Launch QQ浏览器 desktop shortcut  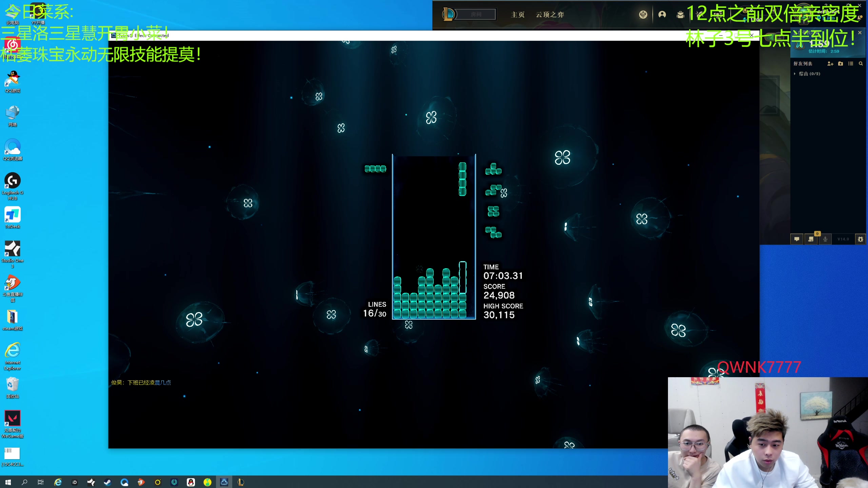pos(13,149)
